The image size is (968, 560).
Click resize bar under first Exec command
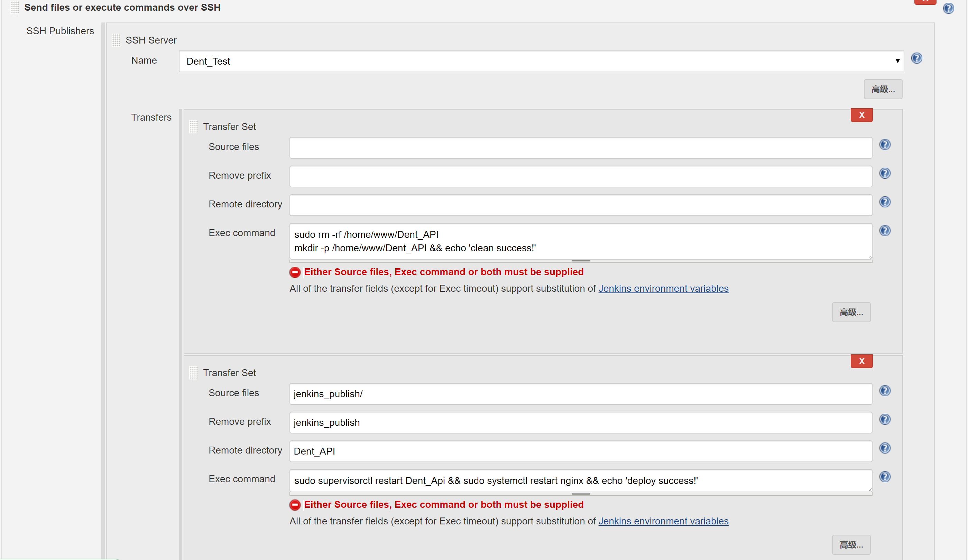[x=580, y=261]
